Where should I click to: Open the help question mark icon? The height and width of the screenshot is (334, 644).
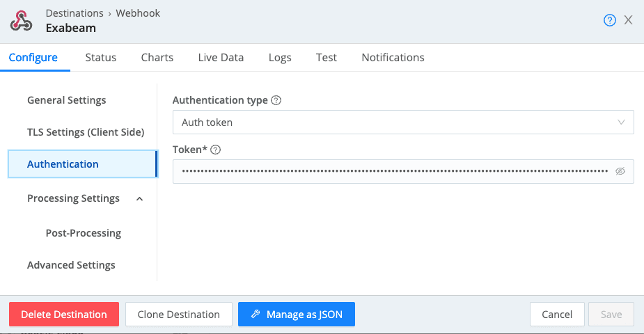tap(609, 20)
